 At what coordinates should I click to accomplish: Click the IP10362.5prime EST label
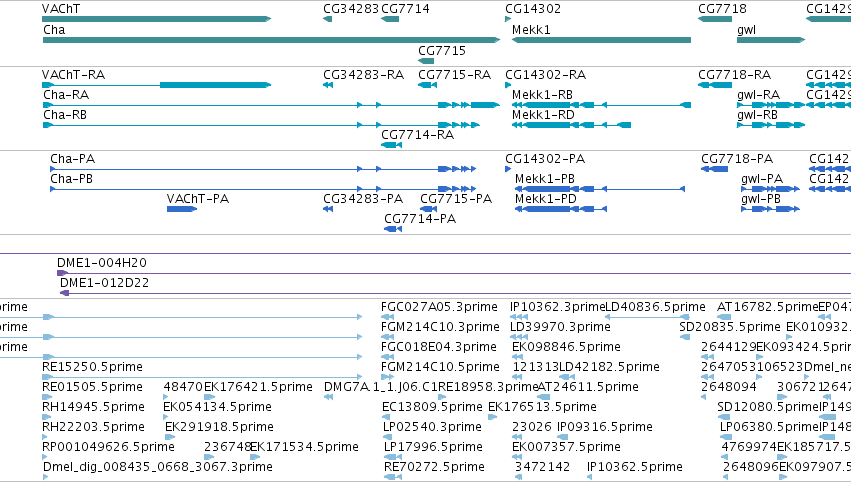[634, 467]
